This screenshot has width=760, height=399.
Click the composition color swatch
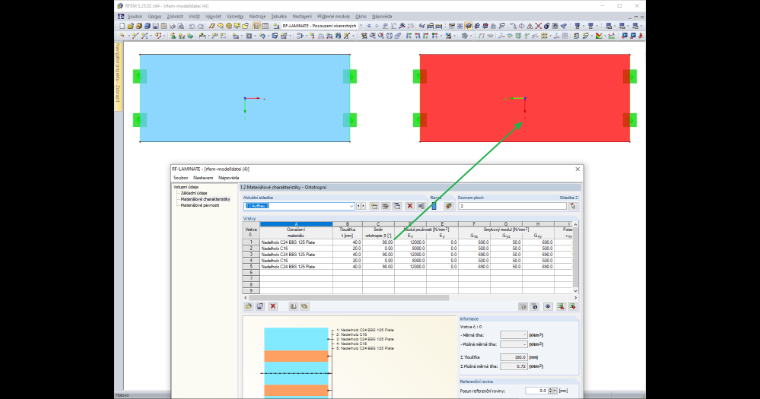[434, 206]
